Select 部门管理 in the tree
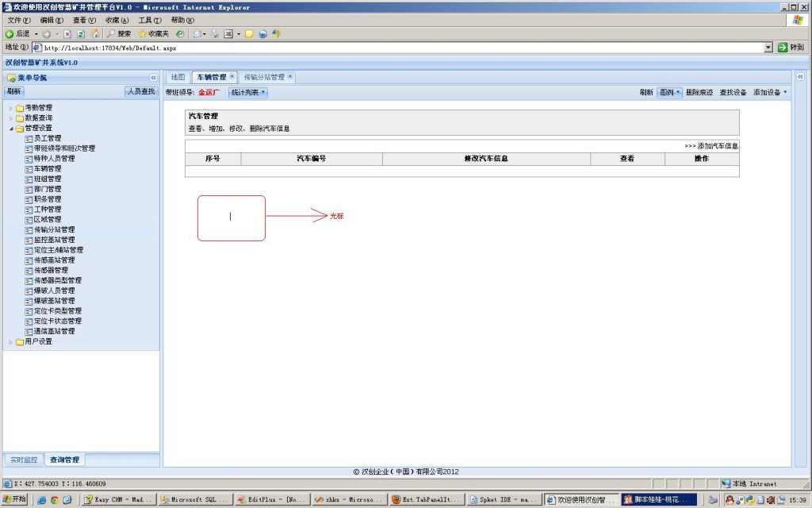 point(48,189)
